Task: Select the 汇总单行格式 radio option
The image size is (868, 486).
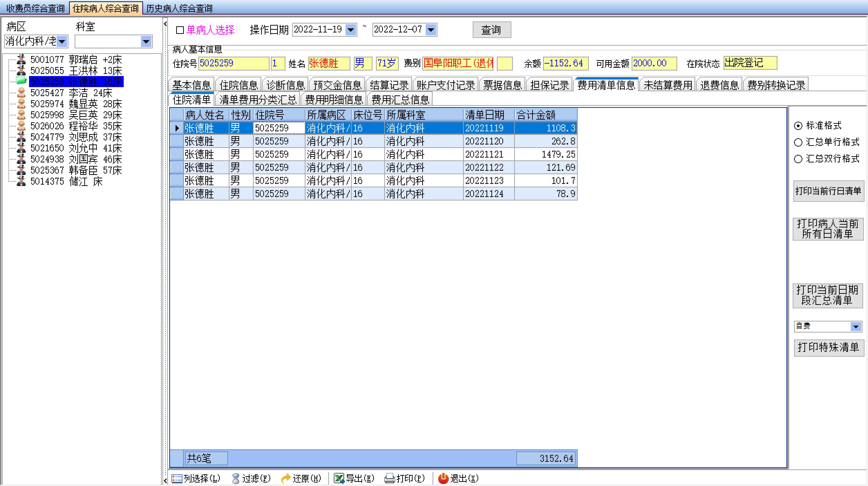Action: coord(798,142)
